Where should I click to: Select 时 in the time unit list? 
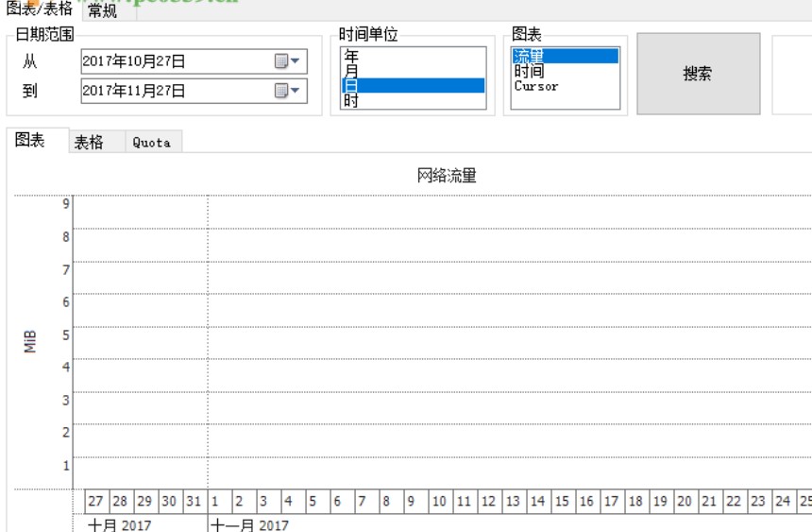coord(413,100)
